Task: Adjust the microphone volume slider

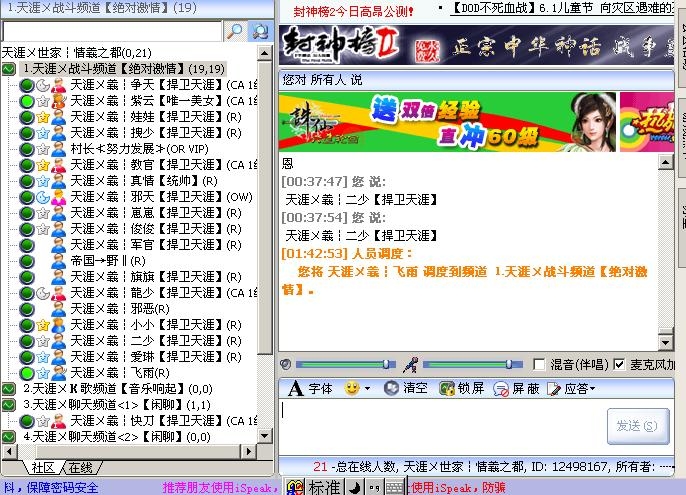Action: (x=509, y=364)
